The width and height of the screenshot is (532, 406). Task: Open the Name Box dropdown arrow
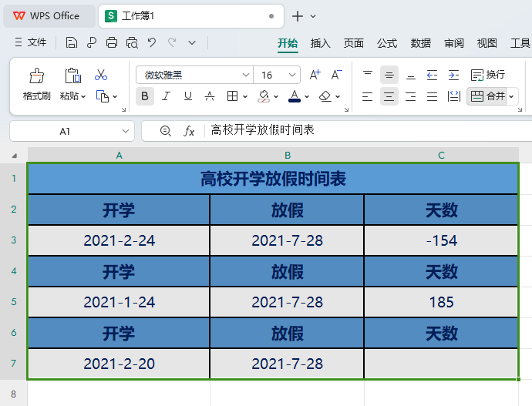click(x=126, y=131)
